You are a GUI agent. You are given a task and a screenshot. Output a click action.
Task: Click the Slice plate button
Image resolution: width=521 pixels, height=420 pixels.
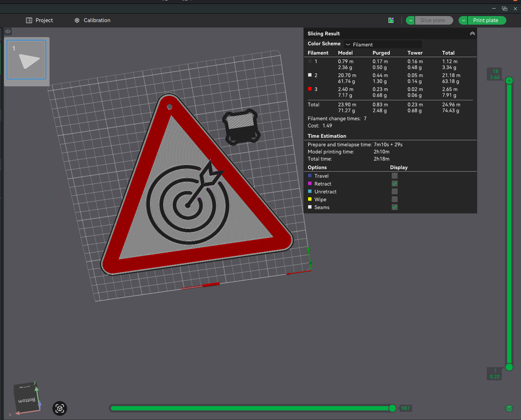(x=433, y=20)
